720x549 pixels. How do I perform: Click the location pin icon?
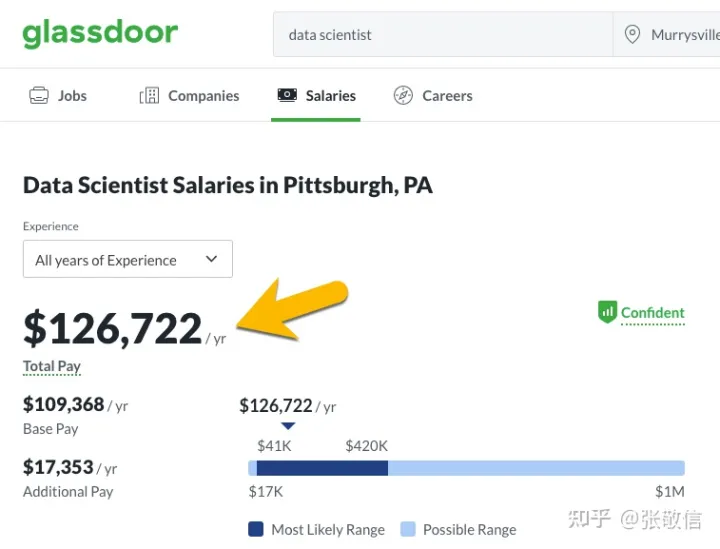[632, 34]
